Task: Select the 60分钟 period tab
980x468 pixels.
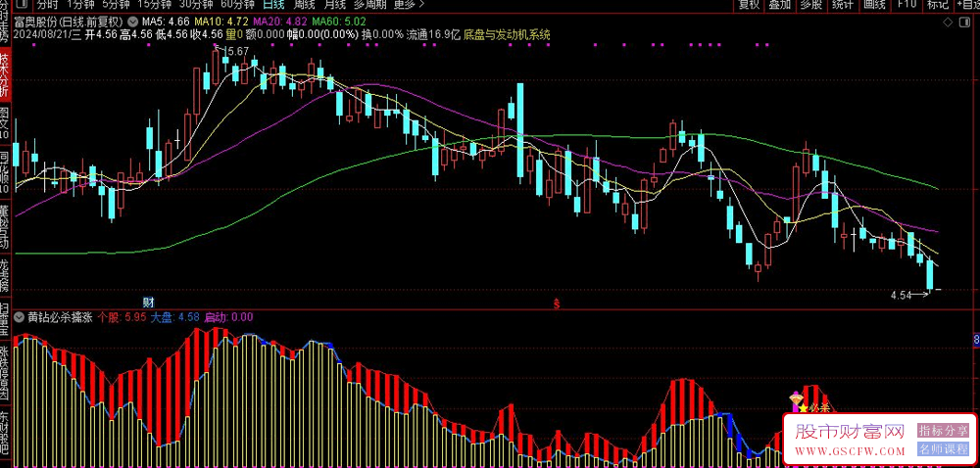Action: pos(237,5)
